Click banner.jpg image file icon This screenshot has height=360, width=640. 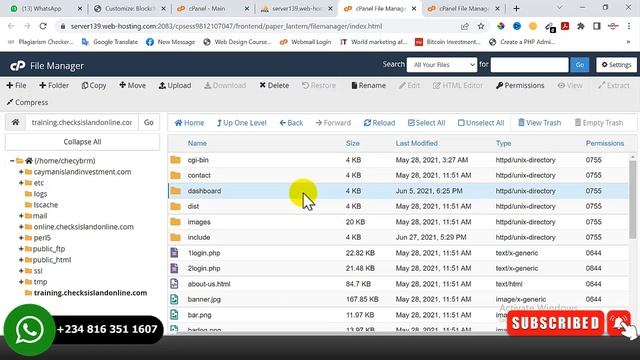tap(174, 299)
